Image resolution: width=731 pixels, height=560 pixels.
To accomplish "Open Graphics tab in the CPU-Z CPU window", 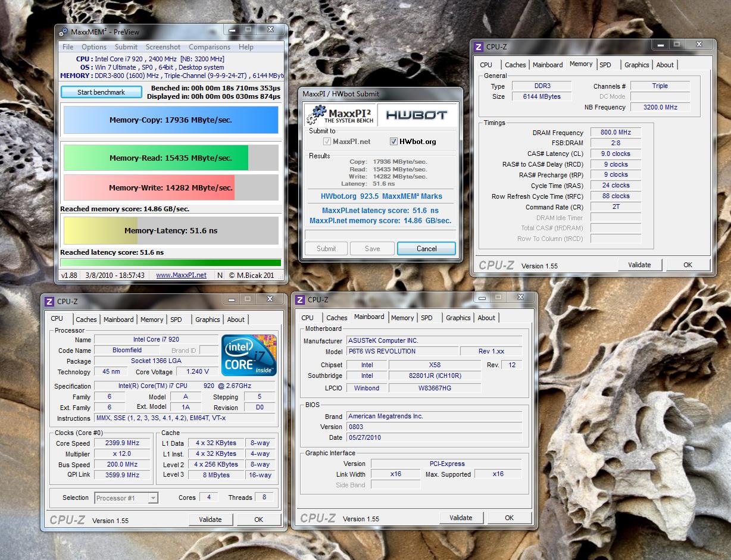I will tap(207, 320).
